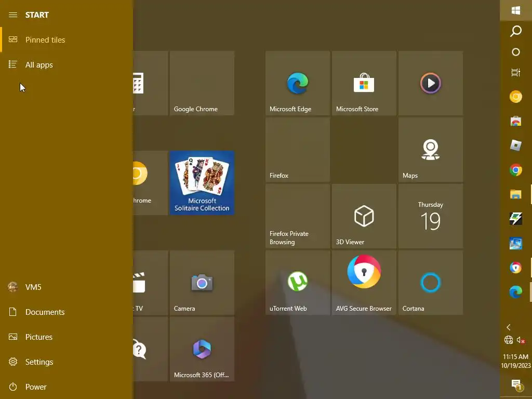Open Maps tile
The image size is (532, 399).
431,150
